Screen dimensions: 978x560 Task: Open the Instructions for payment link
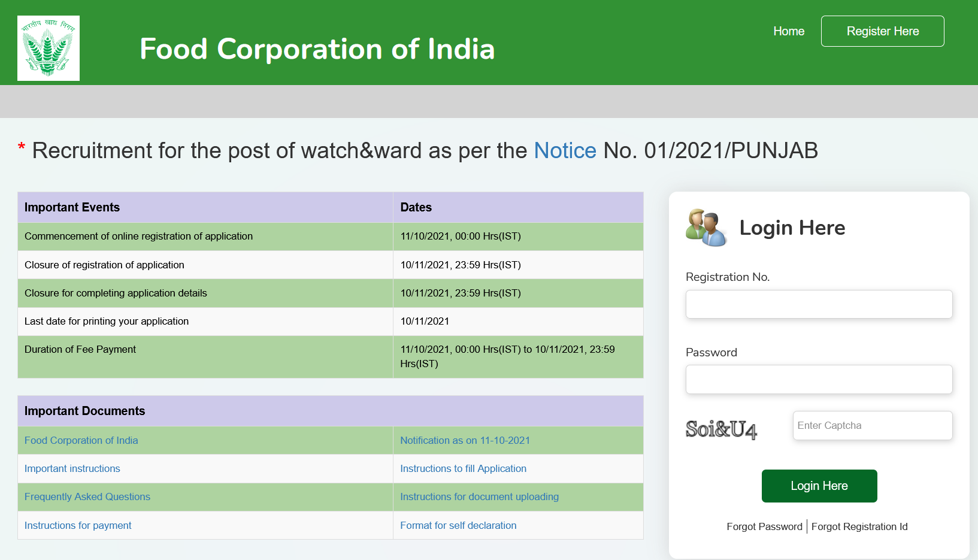pos(78,525)
